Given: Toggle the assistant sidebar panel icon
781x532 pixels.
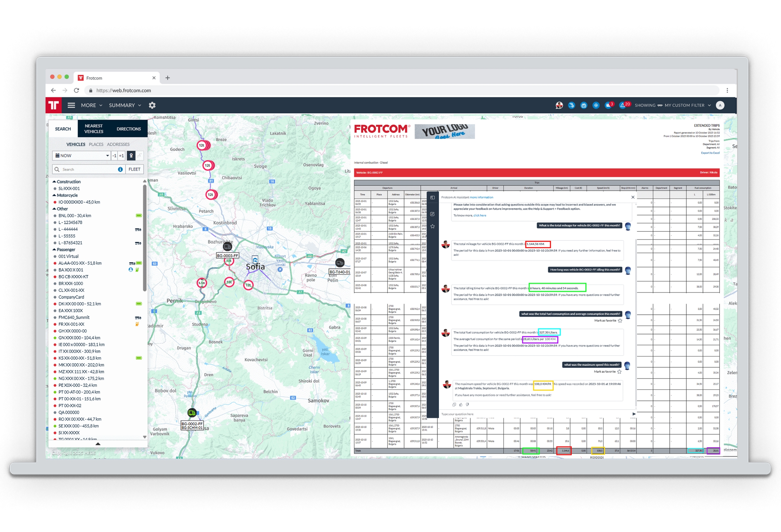Looking at the screenshot, I should pyautogui.click(x=432, y=197).
